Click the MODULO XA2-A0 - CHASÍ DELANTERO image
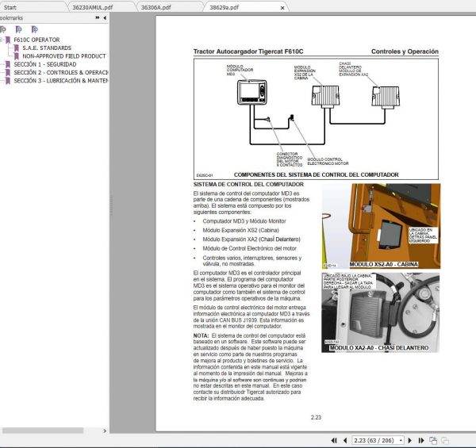 coord(380,312)
